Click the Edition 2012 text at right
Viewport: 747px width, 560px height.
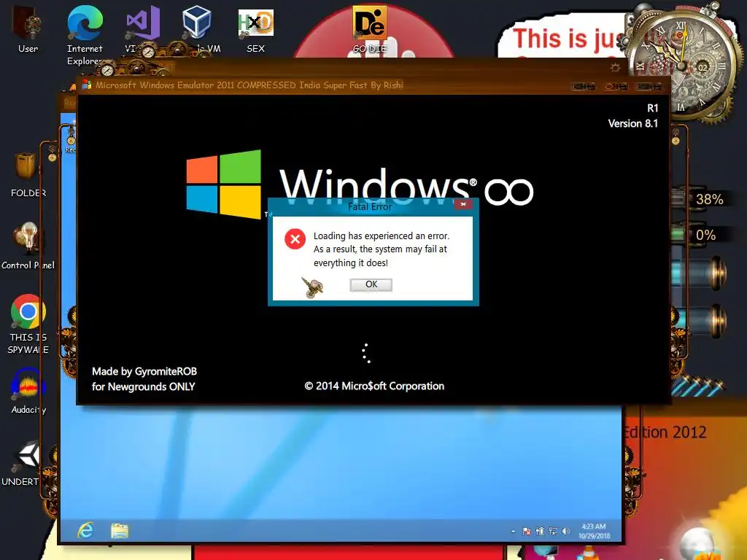[665, 432]
